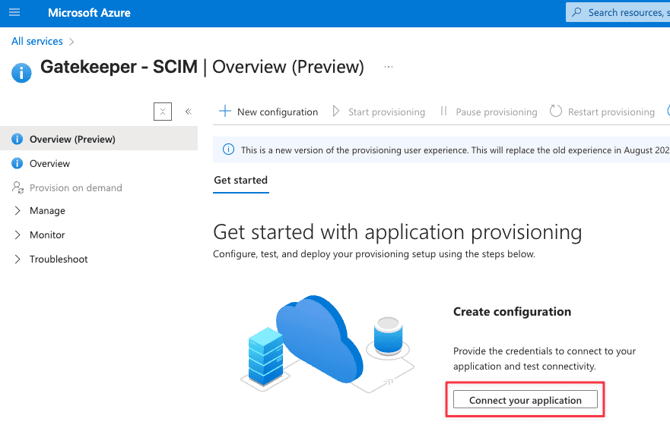Select Overview item in sidebar

[x=99, y=163]
